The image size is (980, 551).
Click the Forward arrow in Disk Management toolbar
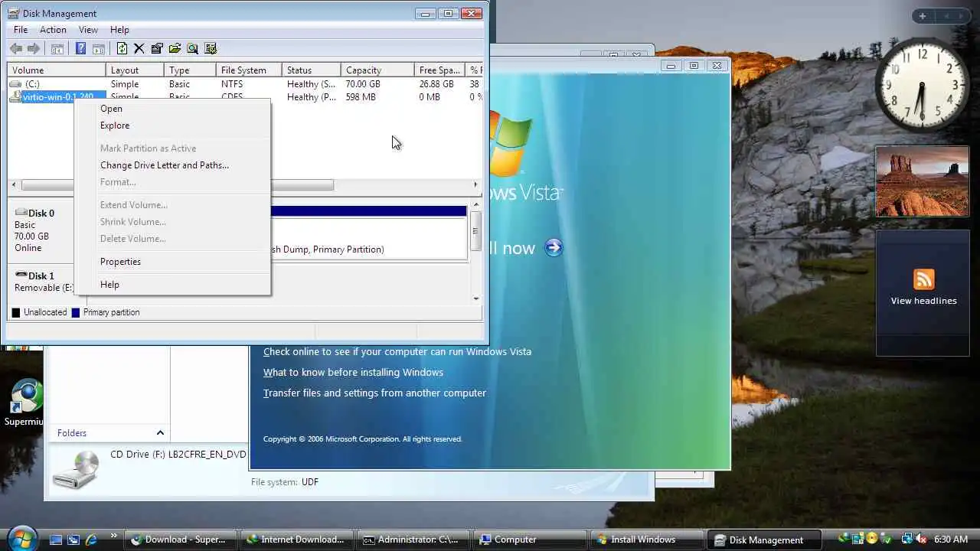pos(34,48)
